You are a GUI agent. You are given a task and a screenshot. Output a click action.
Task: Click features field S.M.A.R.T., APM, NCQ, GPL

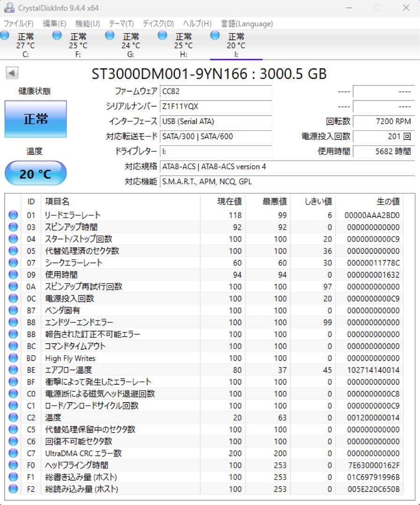click(287, 181)
